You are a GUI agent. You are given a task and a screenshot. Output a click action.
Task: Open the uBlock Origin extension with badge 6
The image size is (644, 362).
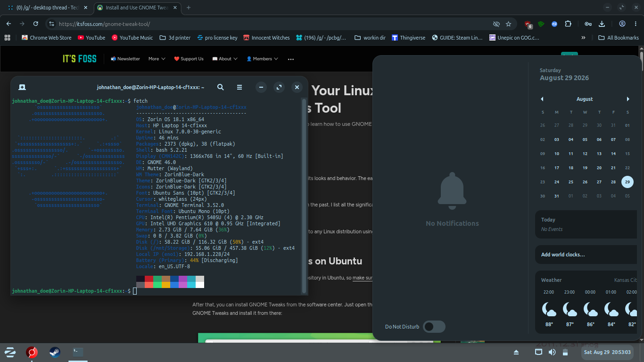[528, 24]
